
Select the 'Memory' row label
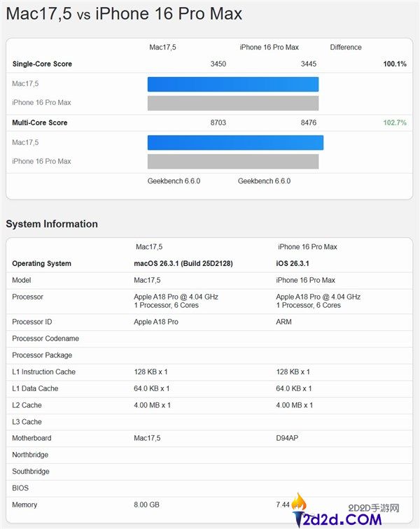click(24, 505)
